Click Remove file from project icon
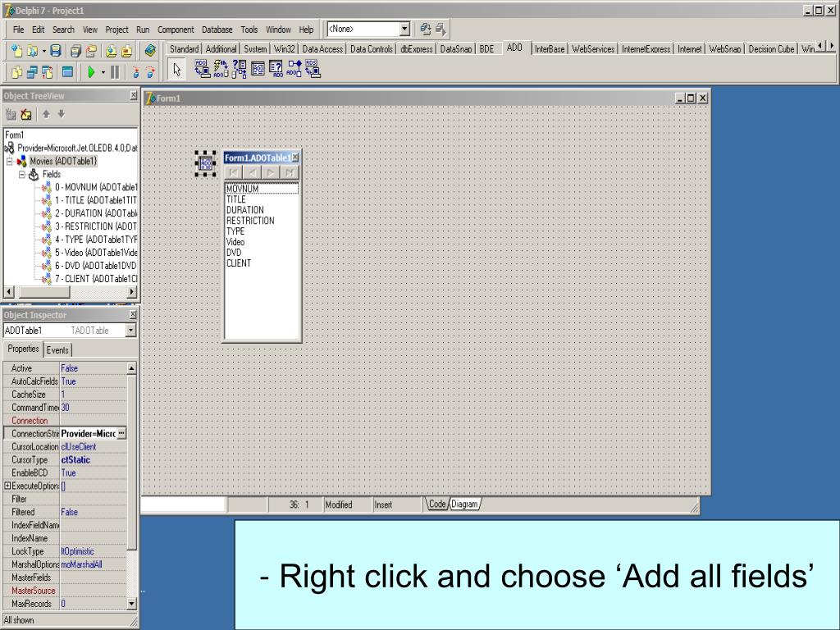Viewport: 840px width, 630px height. coord(127,51)
